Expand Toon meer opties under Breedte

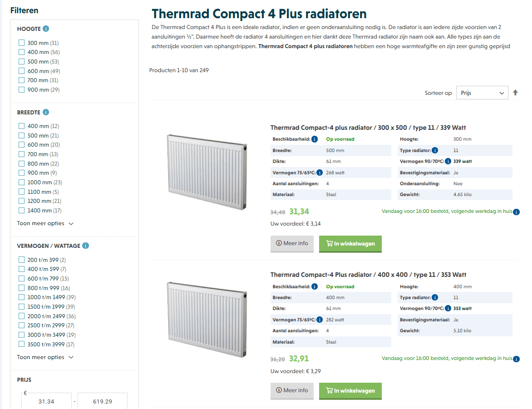45,223
